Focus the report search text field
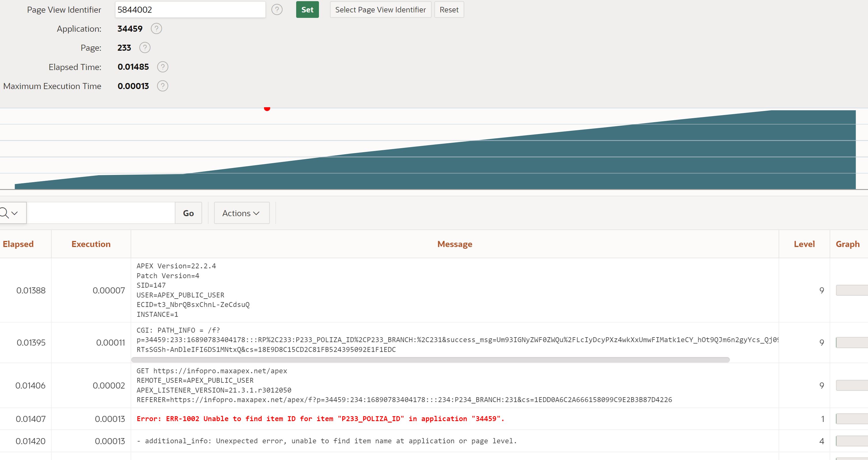This screenshot has width=868, height=460. tap(101, 213)
